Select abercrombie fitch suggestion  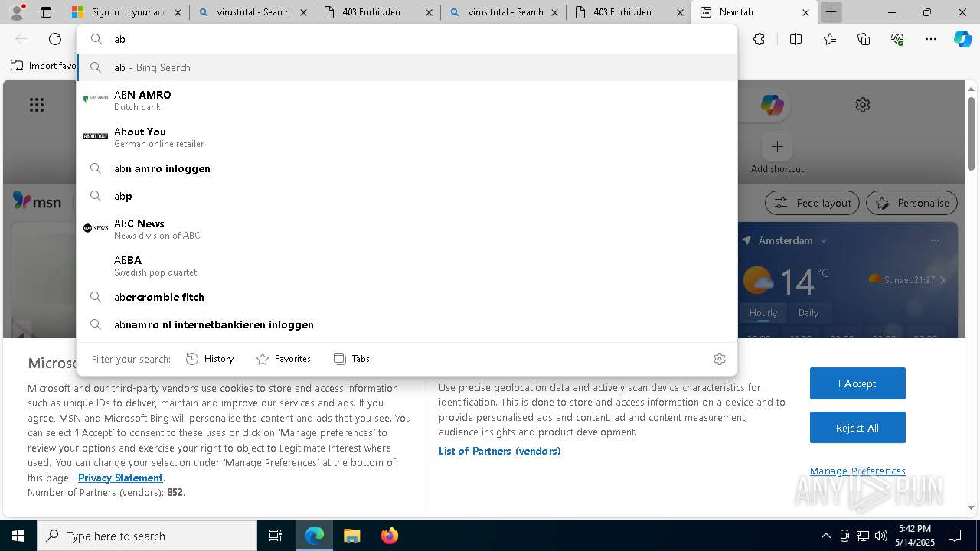coord(407,297)
